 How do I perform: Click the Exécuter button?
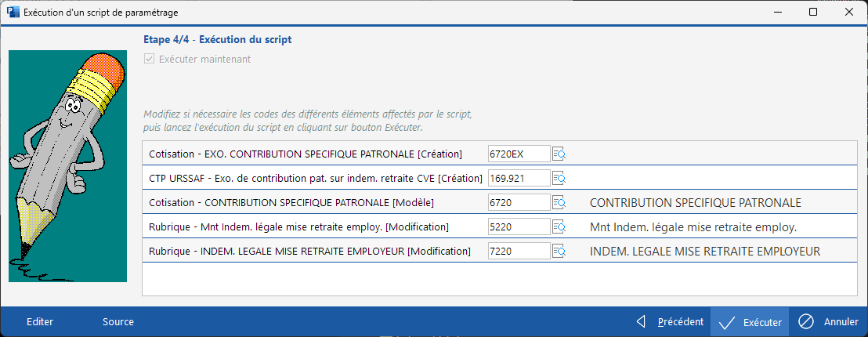pos(750,322)
